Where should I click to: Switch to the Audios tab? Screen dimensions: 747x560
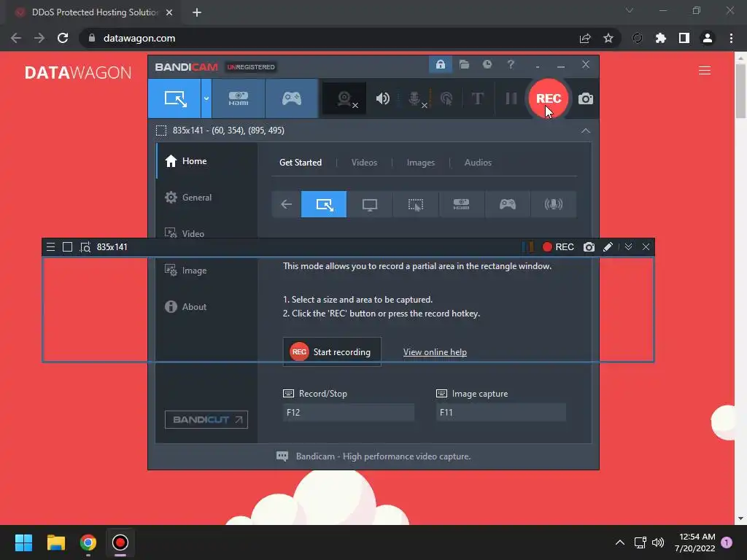(478, 163)
